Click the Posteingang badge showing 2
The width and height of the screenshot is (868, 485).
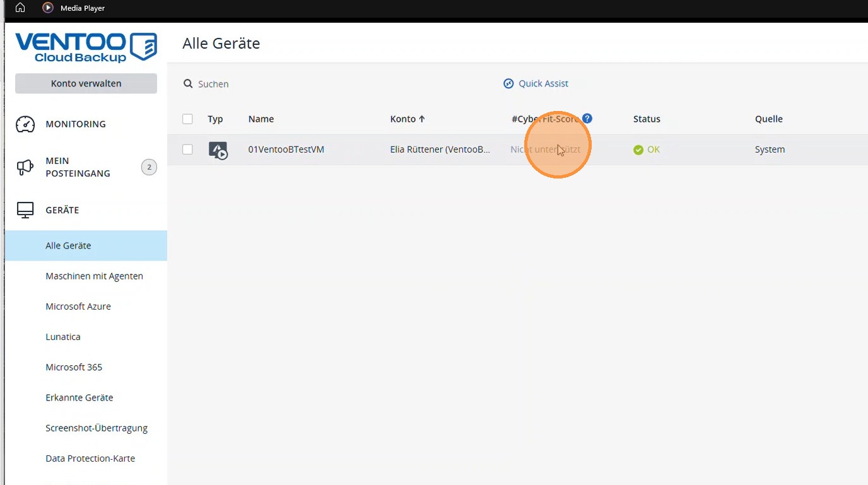[149, 167]
